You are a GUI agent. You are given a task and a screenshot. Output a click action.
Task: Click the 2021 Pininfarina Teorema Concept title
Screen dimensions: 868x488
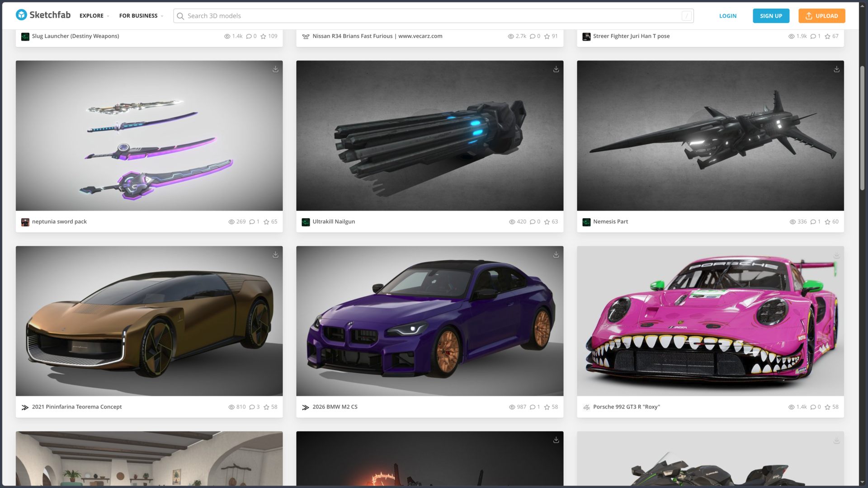(x=77, y=407)
